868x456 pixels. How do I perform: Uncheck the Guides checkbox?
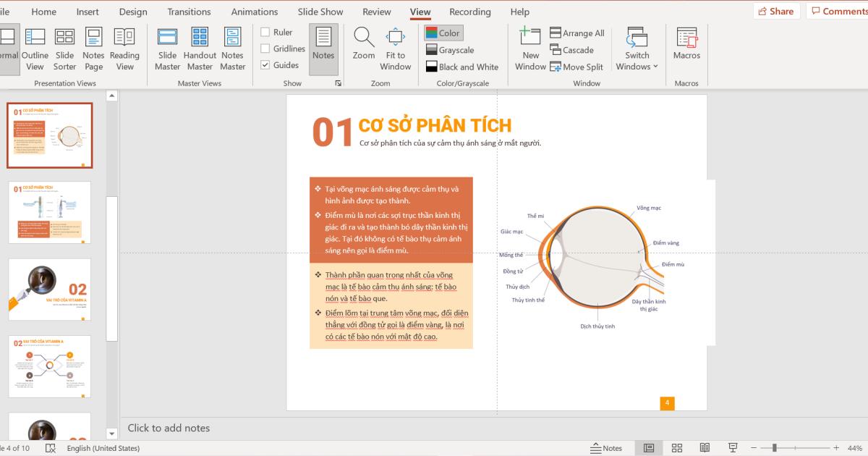tap(280, 65)
